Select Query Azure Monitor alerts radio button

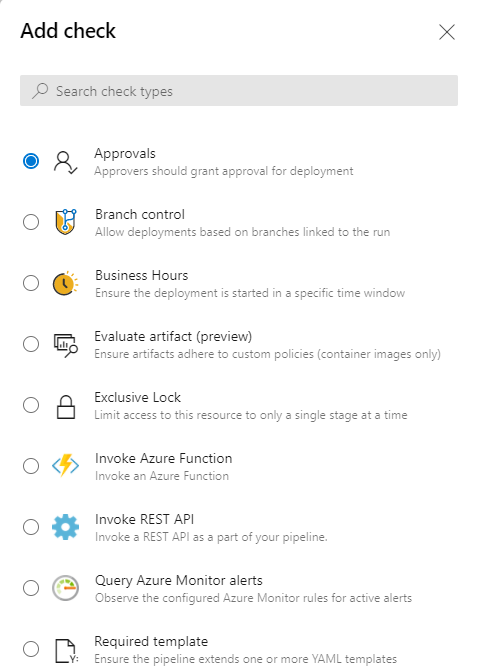(31, 588)
